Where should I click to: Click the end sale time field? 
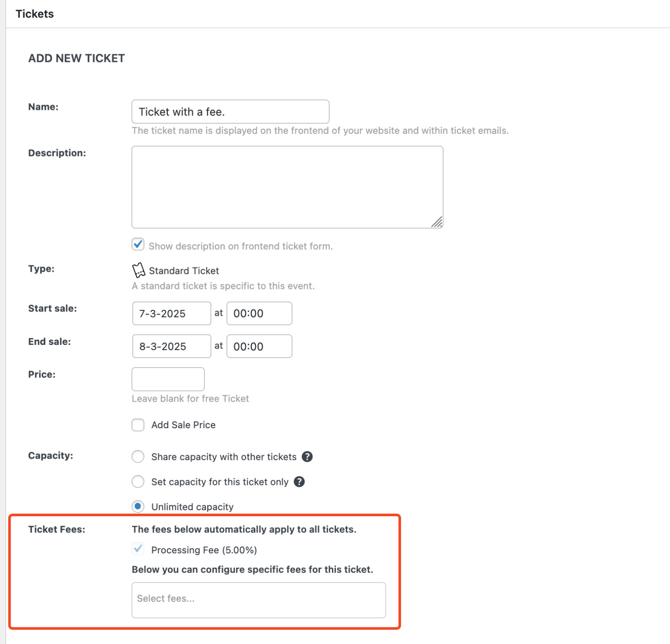(259, 346)
